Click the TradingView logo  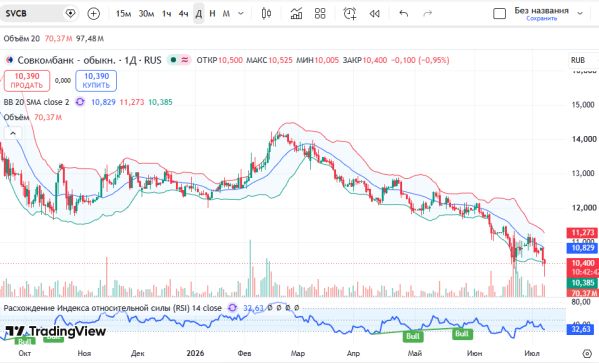[56, 331]
